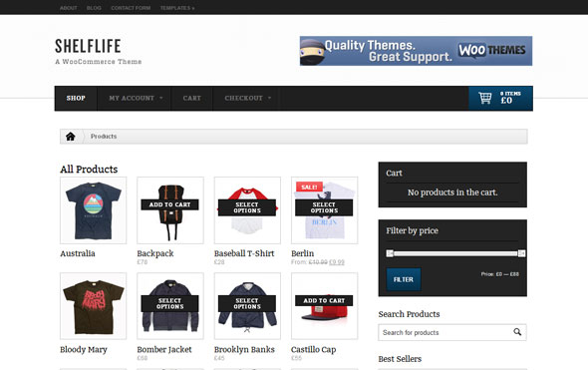Open the Templates menu in top bar

tap(177, 8)
